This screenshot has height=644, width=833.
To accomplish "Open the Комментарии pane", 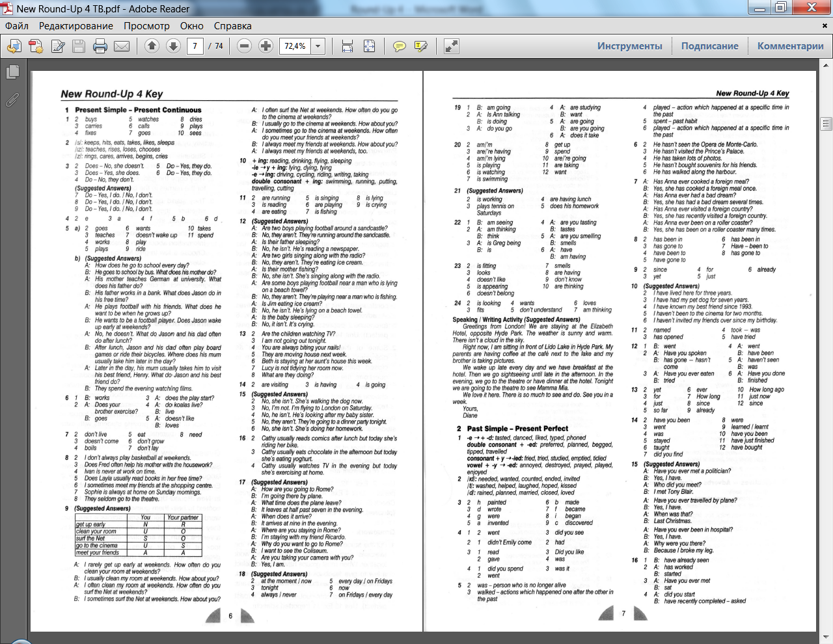I will pyautogui.click(x=790, y=46).
